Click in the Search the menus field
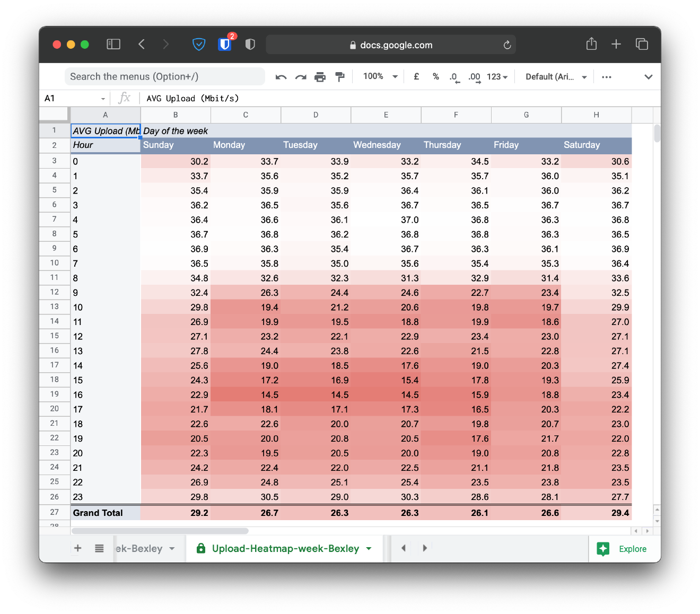700x614 pixels. pyautogui.click(x=164, y=76)
